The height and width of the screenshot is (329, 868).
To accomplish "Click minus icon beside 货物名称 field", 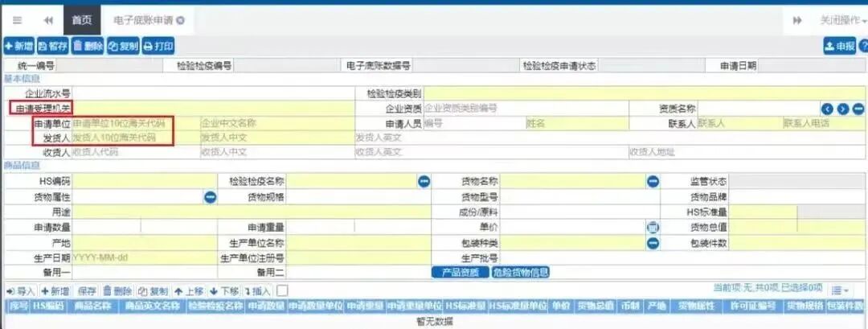I will (653, 181).
